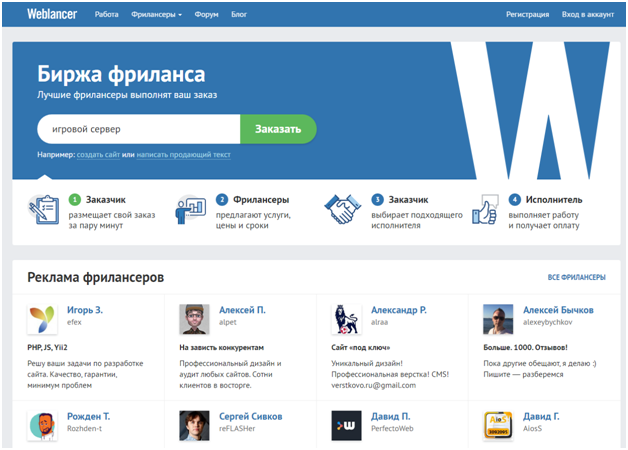This screenshot has width=628, height=450.
Task: Click the Rozhden-t username text
Action: tap(85, 428)
